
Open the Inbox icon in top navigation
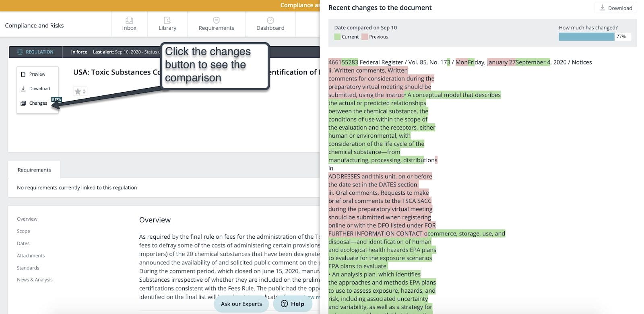[x=129, y=21]
